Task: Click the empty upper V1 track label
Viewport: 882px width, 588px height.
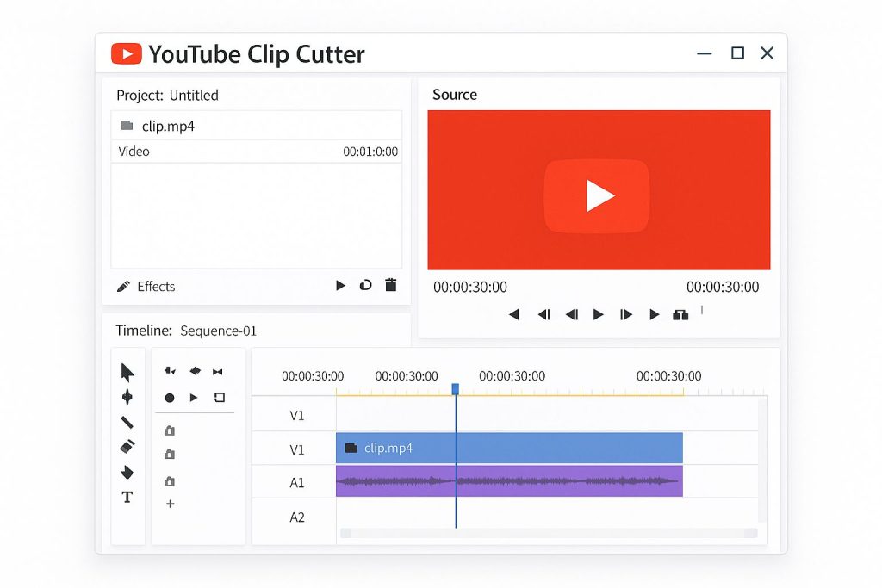Action: point(297,416)
